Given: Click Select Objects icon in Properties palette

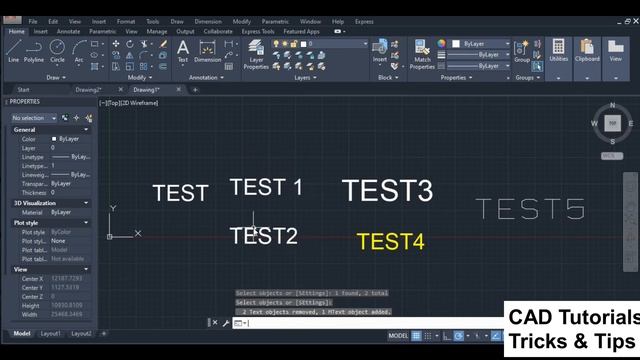Looking at the screenshot, I should 76,118.
